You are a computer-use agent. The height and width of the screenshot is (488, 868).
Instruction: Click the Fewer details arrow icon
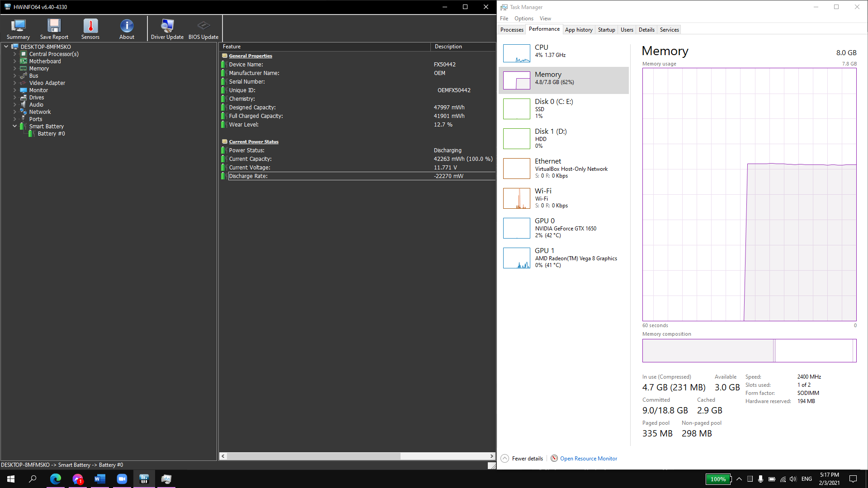[x=505, y=458]
